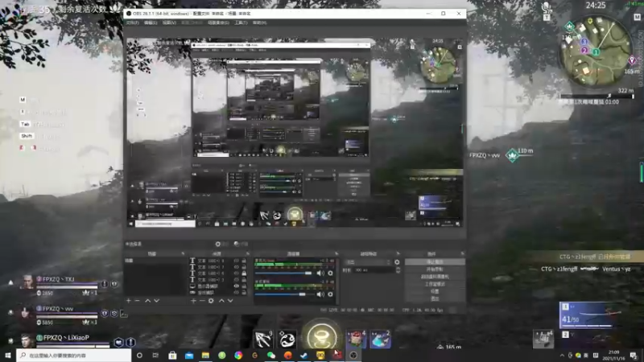
Task: Click the Stop Streaming button
Action: (435, 262)
